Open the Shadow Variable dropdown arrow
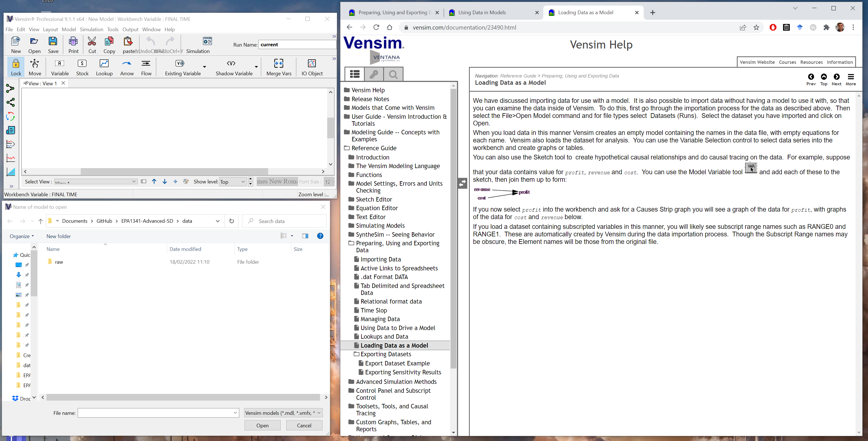 (x=256, y=67)
